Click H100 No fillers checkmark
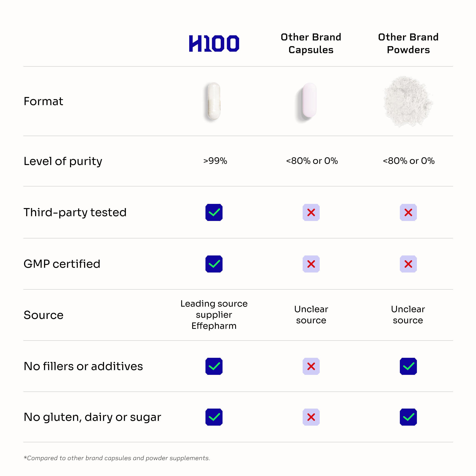The width and height of the screenshot is (476, 476). [x=214, y=366]
